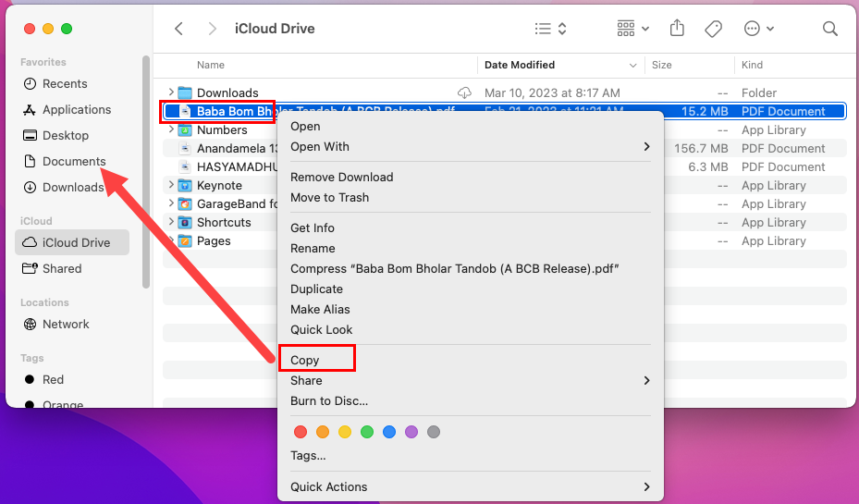
Task: Click the Share toolbar icon
Action: pyautogui.click(x=677, y=28)
